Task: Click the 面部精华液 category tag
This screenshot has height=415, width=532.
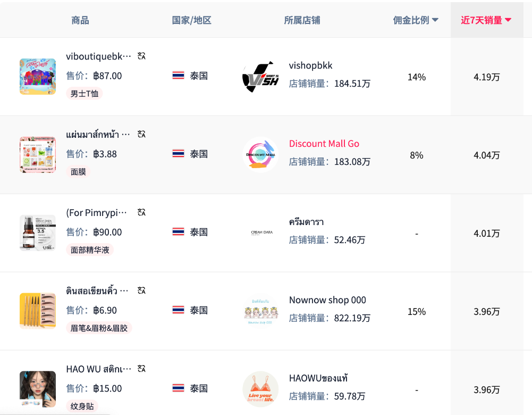Action: point(90,250)
